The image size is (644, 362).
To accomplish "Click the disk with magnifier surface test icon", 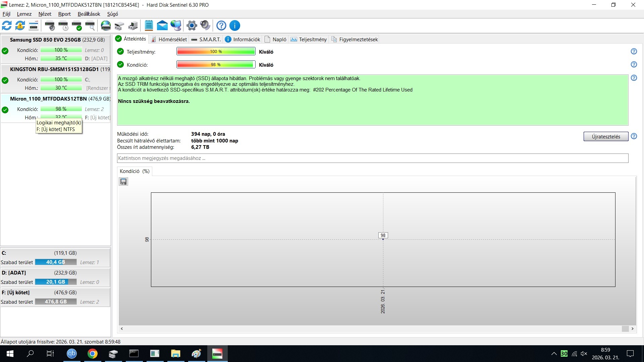I will point(90,25).
